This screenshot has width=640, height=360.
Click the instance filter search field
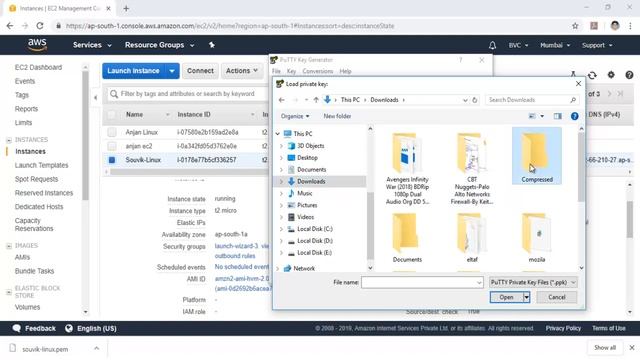(x=188, y=94)
